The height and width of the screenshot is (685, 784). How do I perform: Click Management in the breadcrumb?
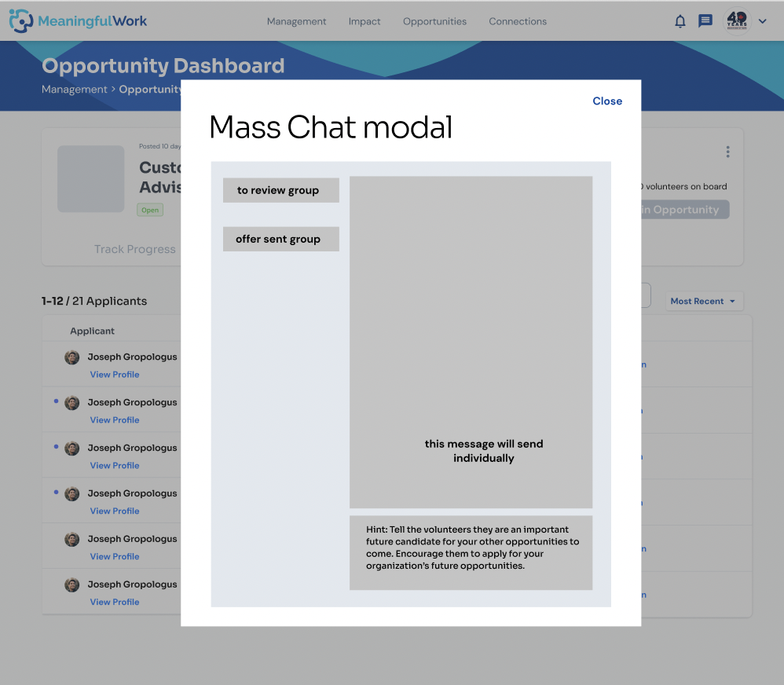(x=75, y=89)
